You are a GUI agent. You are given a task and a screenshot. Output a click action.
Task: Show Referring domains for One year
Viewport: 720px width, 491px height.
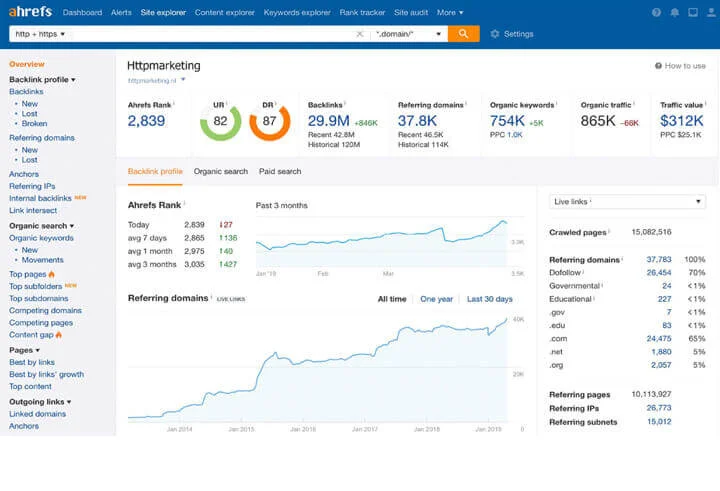pos(437,299)
